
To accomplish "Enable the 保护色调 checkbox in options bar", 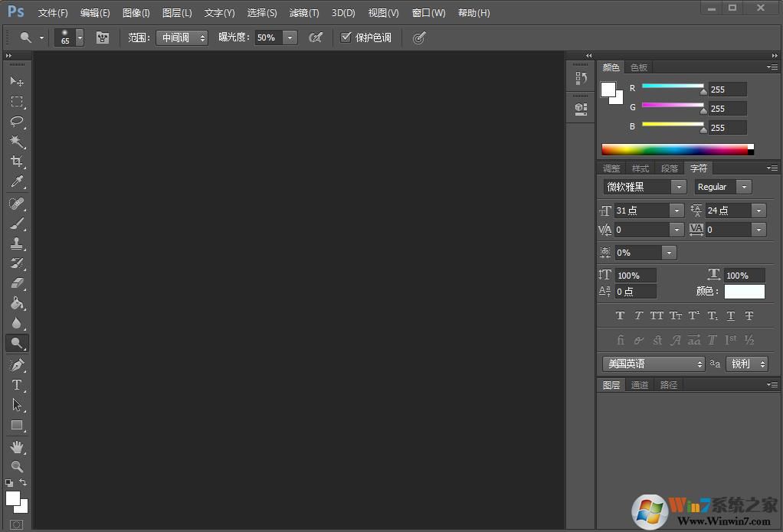I will pos(347,36).
